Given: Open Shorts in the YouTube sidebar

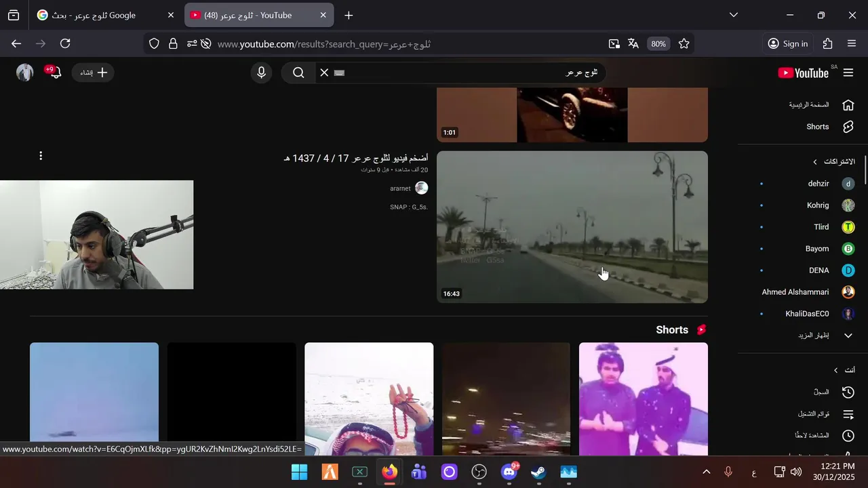Looking at the screenshot, I should coord(830,127).
